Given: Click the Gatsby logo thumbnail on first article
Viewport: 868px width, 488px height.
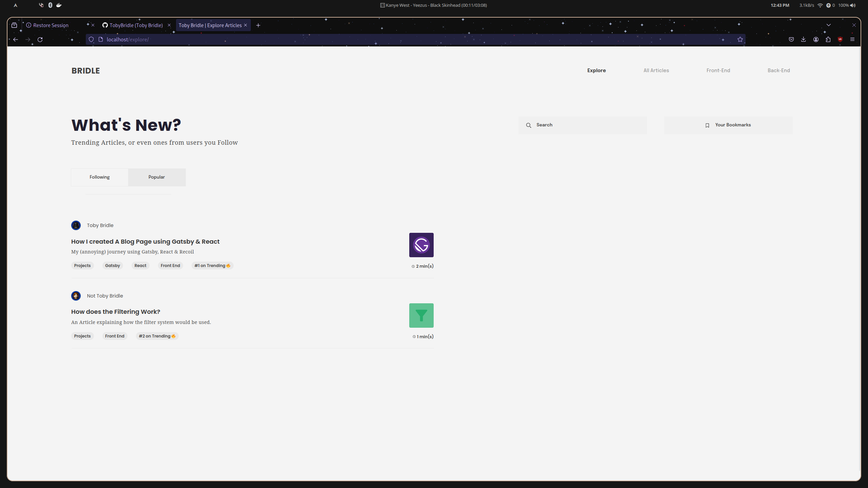Looking at the screenshot, I should [x=421, y=245].
